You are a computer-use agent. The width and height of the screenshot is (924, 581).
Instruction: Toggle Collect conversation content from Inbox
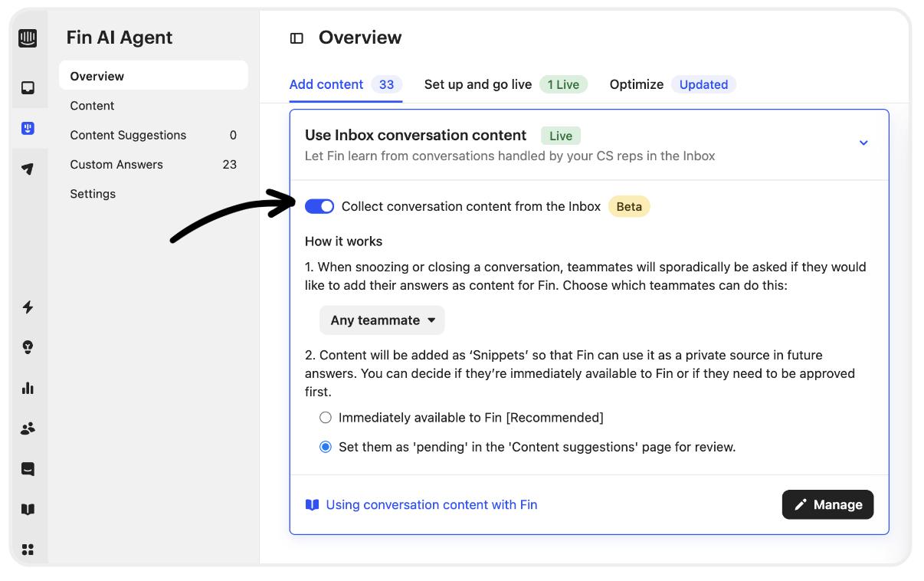pyautogui.click(x=319, y=206)
